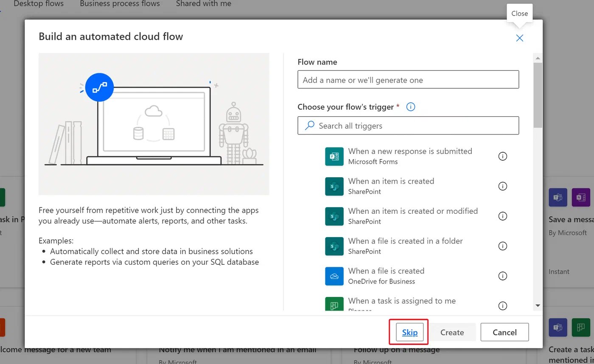
Task: Click the cloud flow illustration
Action: (x=154, y=124)
